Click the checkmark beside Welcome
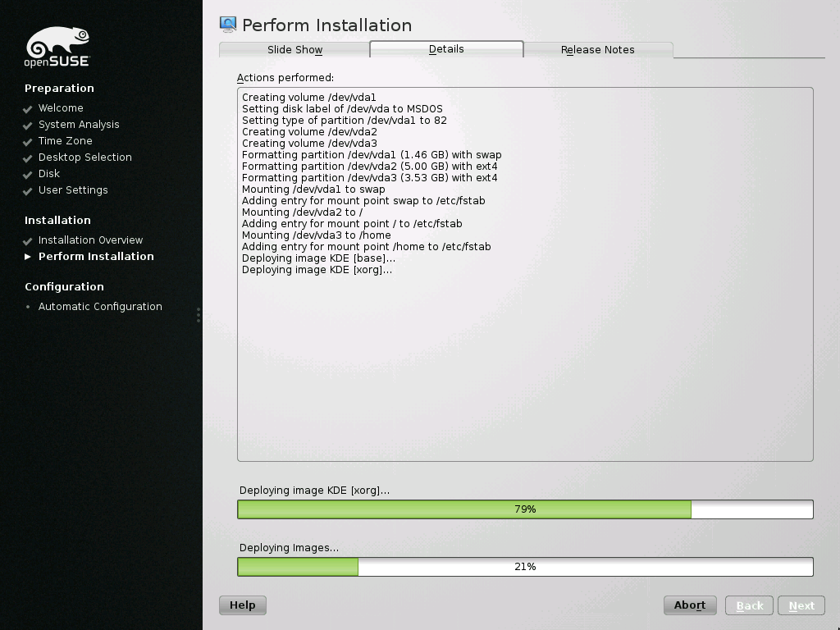The width and height of the screenshot is (840, 630). coord(28,109)
